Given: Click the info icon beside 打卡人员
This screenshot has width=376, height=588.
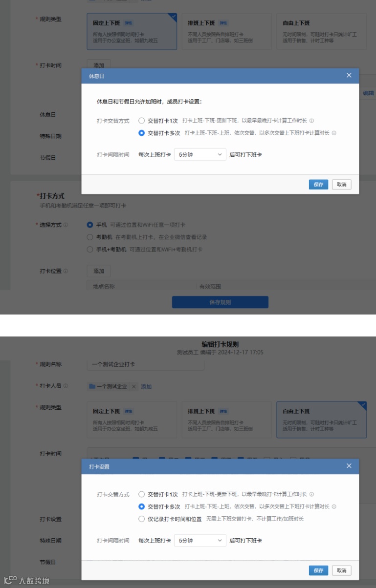Looking at the screenshot, I should [66, 386].
